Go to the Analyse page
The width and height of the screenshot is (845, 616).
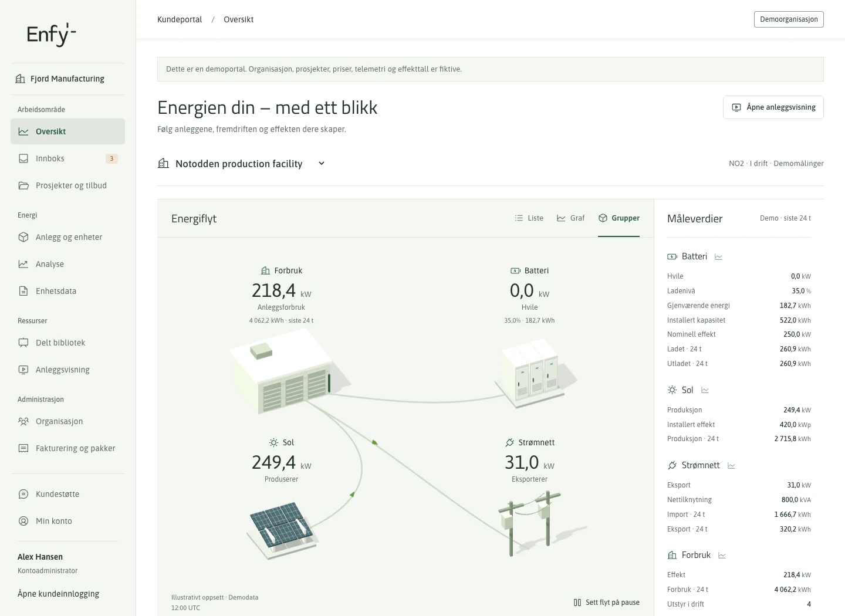coord(67,264)
